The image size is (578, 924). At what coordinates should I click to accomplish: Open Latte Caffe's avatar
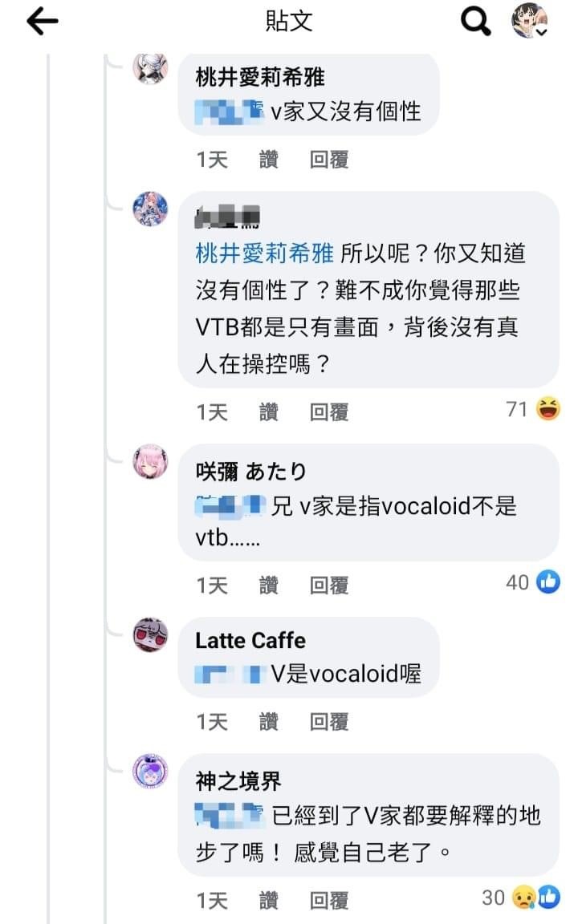150,634
